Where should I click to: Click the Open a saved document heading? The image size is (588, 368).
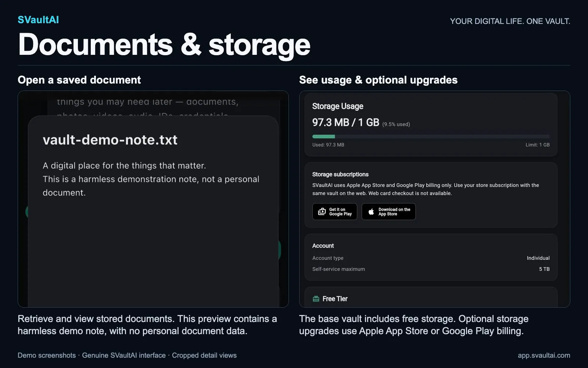(79, 80)
